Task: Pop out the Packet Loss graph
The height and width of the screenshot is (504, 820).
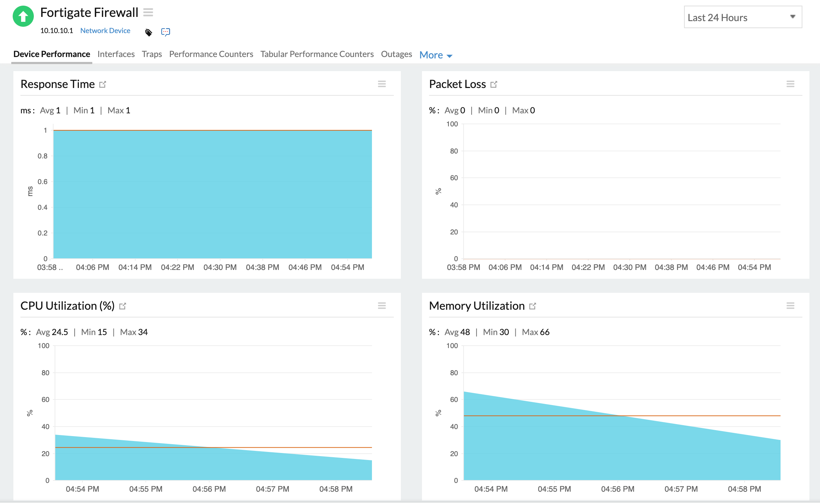Action: tap(494, 84)
